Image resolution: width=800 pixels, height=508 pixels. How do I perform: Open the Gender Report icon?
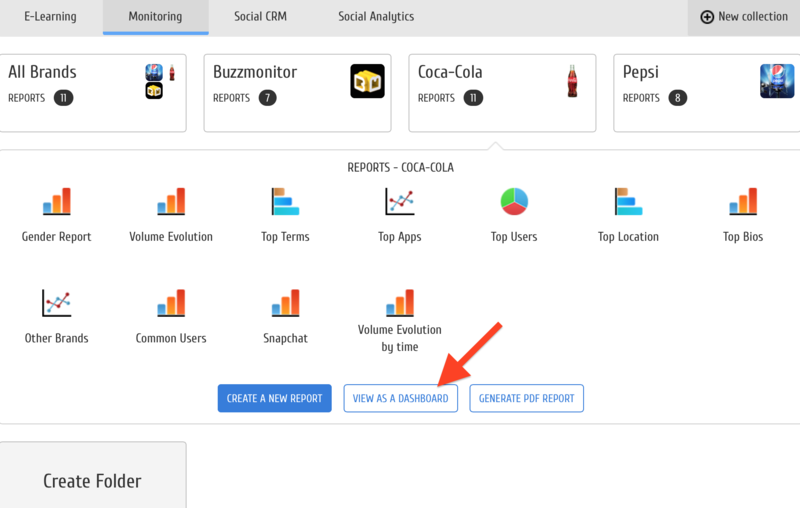tap(57, 202)
